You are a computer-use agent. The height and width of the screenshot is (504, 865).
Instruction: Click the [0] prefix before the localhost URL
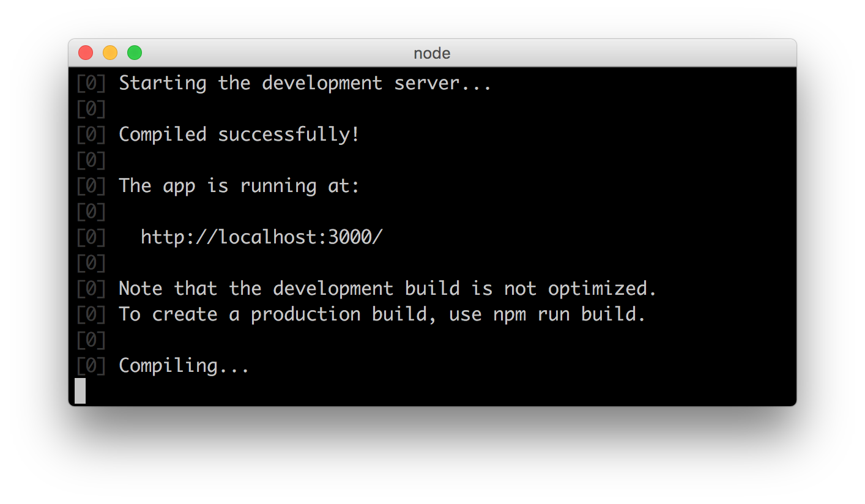coord(91,237)
